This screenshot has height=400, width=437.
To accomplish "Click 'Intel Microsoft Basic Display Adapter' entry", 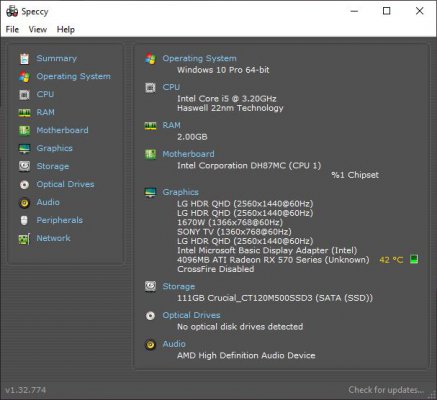I will (x=267, y=250).
